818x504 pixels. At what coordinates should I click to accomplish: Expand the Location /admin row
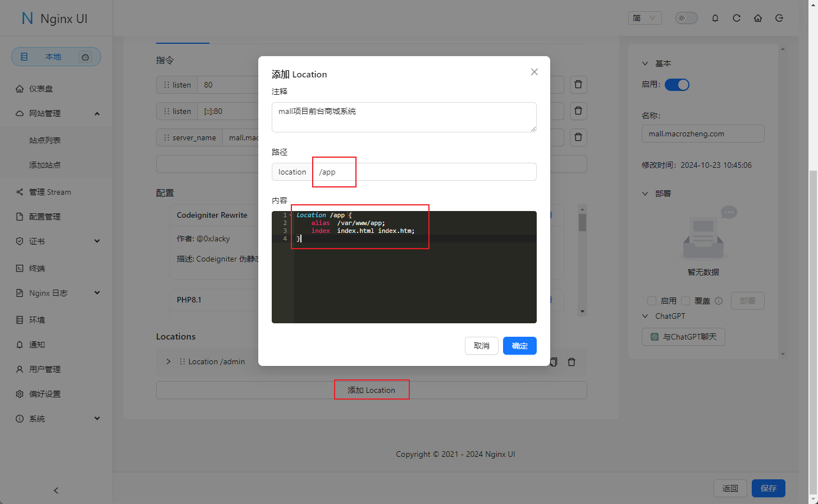pos(168,361)
